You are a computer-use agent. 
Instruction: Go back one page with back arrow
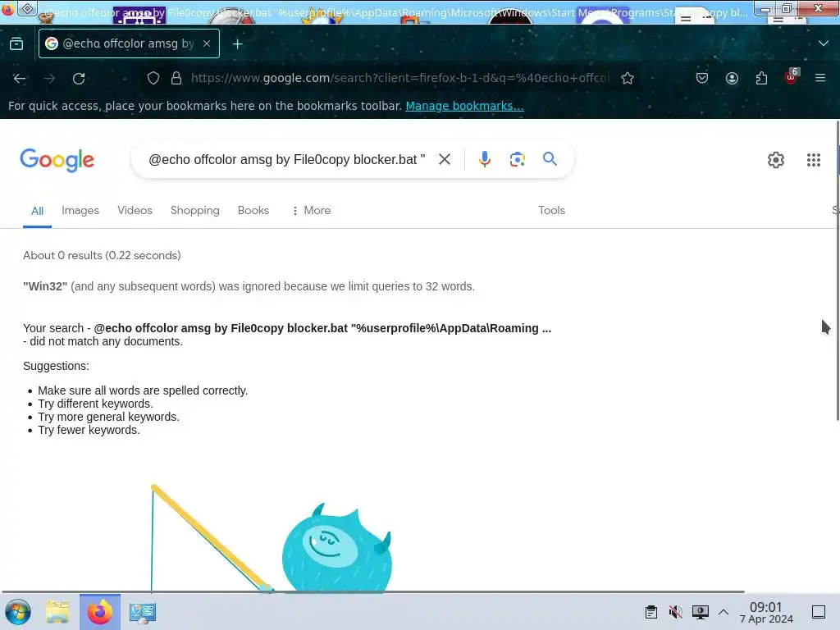point(20,78)
